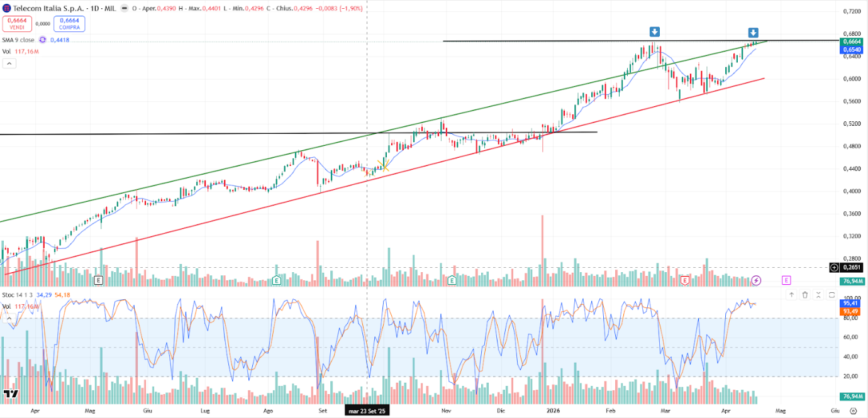
Task: Collapse the stochastic pane legend arrow
Action: pyautogui.click(x=9, y=319)
